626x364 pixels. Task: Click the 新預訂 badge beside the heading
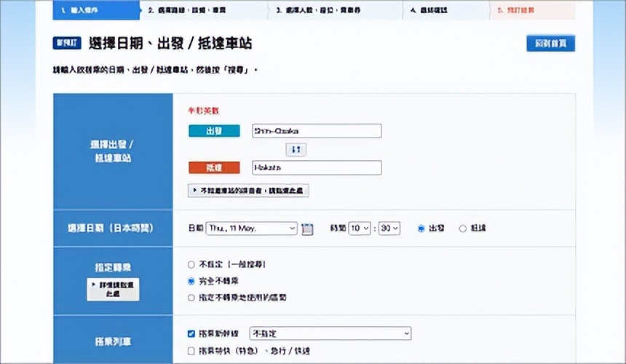[x=67, y=43]
